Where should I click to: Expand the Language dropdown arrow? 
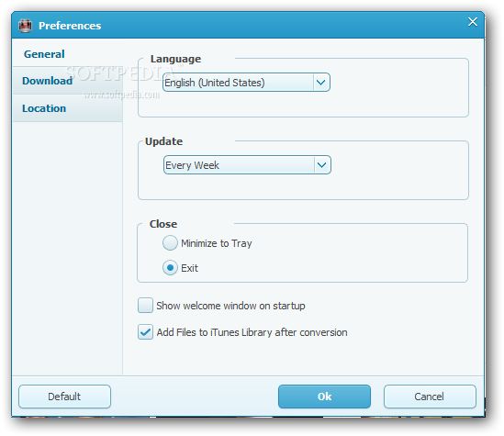pyautogui.click(x=321, y=83)
